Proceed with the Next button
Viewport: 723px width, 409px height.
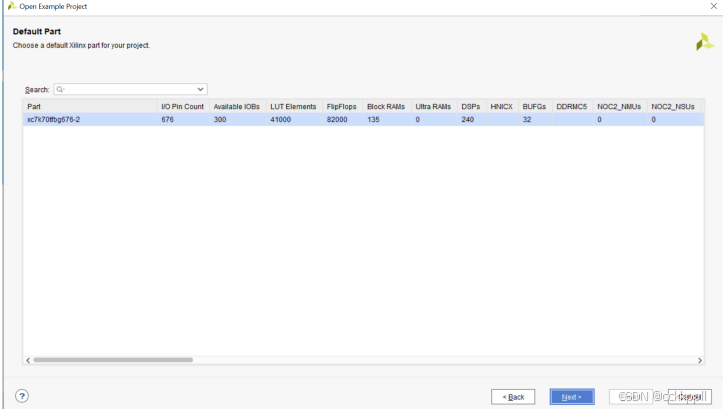572,397
